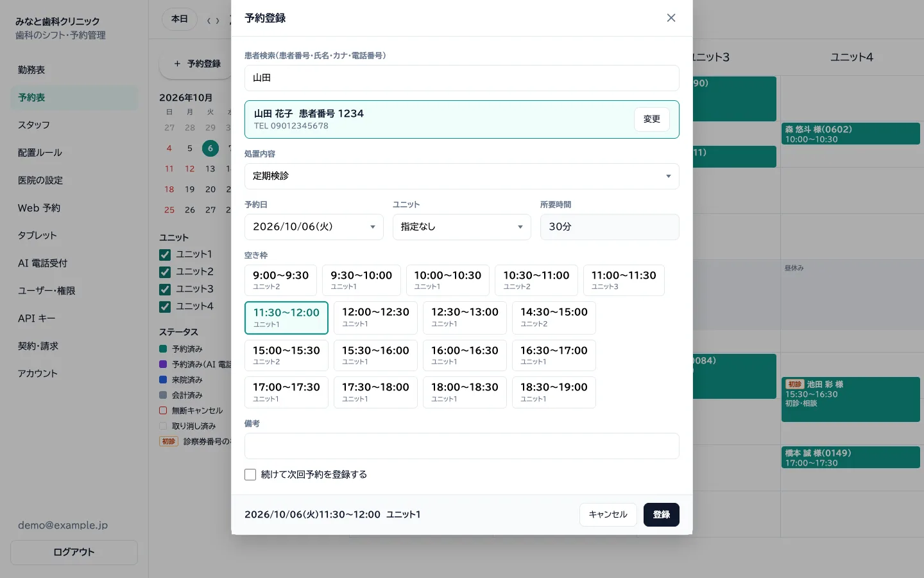Click the 備考 notes field
This screenshot has width=924, height=578.
click(461, 446)
